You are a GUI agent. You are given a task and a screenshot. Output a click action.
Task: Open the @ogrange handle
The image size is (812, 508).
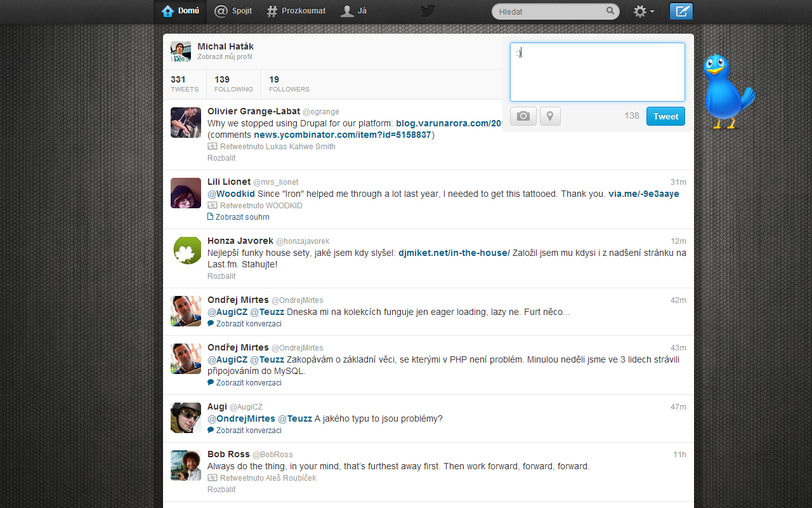[321, 112]
